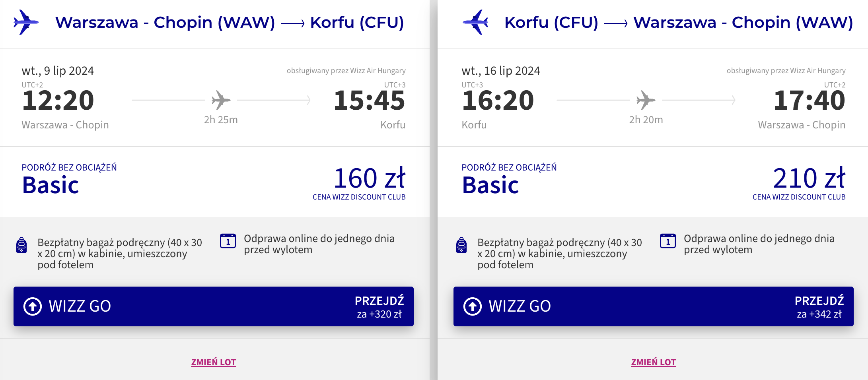
Task: Click the backpack icon in return flight card
Action: click(461, 245)
